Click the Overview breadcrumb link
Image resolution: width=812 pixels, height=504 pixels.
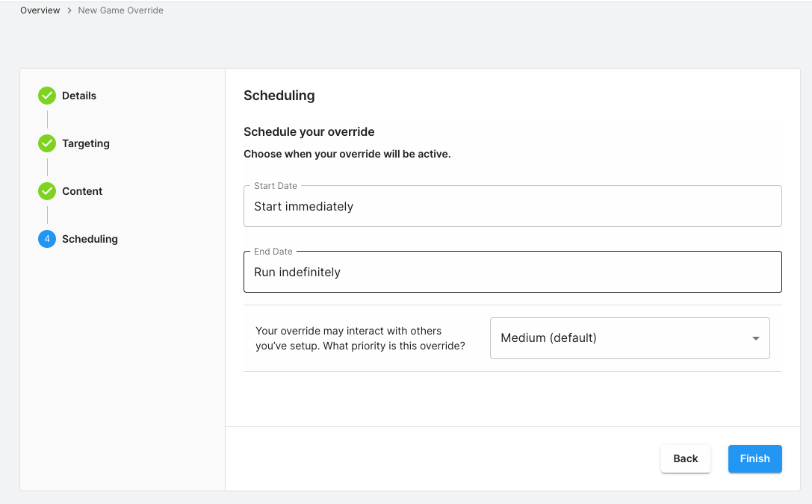(x=40, y=10)
